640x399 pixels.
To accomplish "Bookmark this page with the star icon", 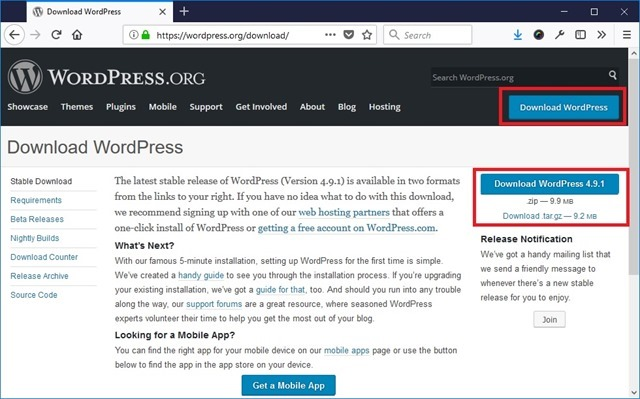I will 367,35.
